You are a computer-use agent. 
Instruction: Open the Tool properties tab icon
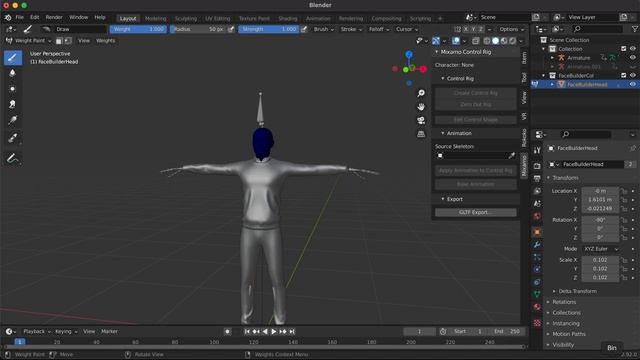(x=537, y=151)
